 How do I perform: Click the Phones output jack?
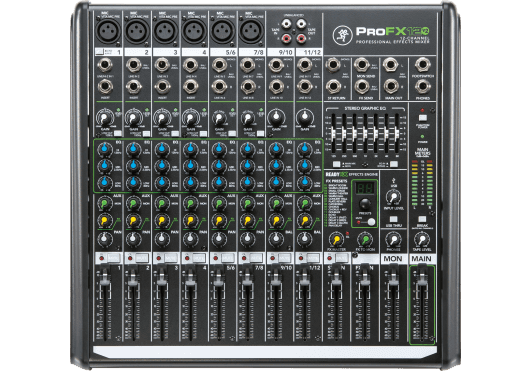coord(423,86)
